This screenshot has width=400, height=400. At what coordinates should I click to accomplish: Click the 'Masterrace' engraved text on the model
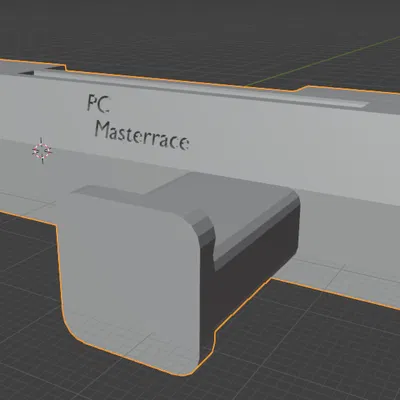[142, 136]
